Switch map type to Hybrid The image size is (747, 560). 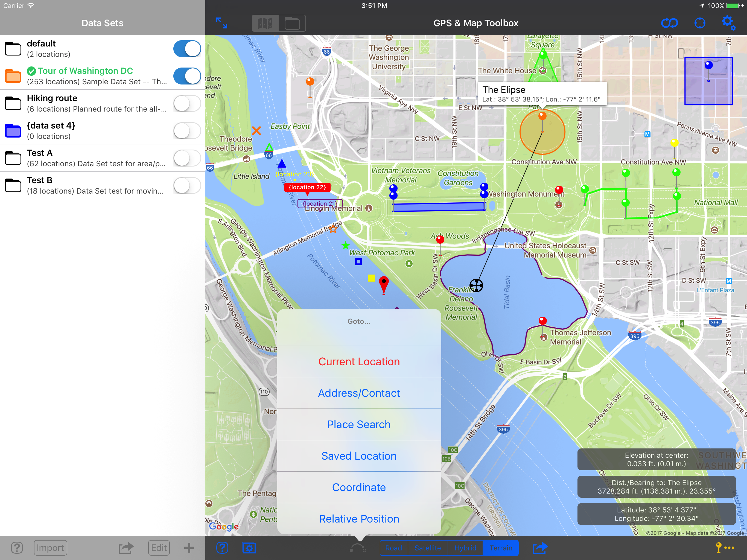click(x=465, y=547)
